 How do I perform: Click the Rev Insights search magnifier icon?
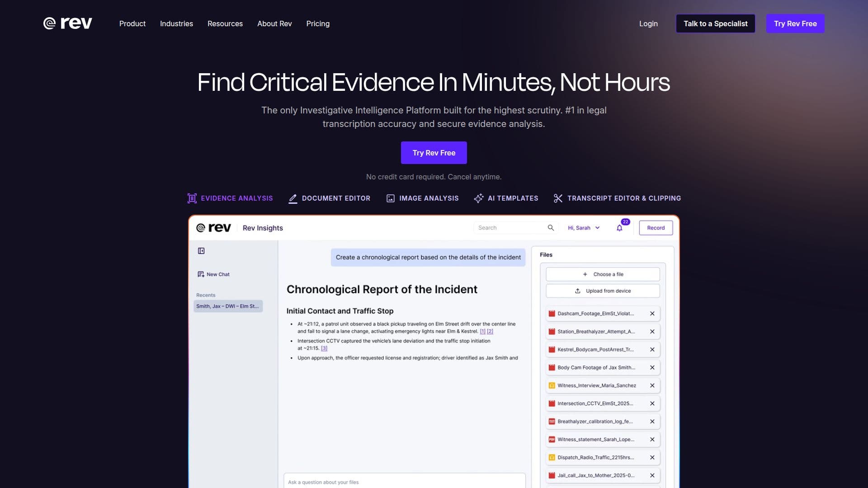[551, 228]
